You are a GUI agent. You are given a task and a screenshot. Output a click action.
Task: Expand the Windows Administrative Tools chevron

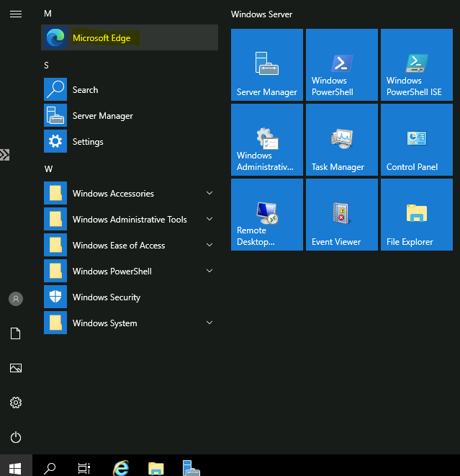click(209, 219)
